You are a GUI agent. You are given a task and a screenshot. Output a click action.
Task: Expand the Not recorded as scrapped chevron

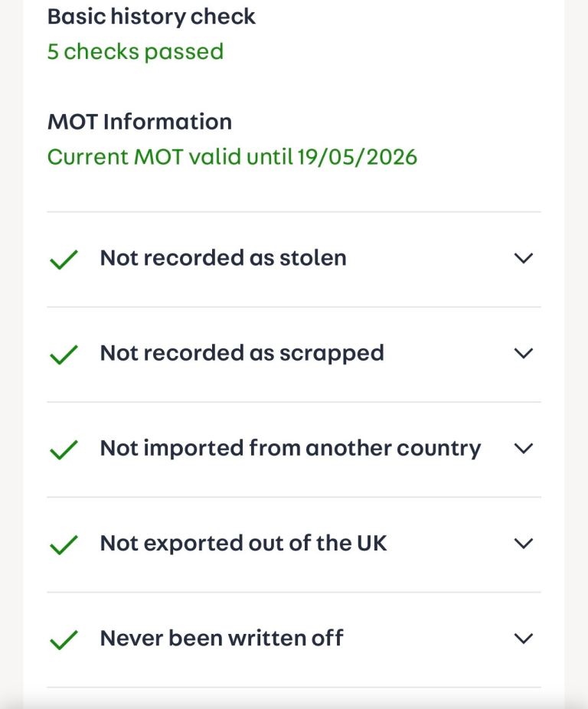[x=523, y=353]
